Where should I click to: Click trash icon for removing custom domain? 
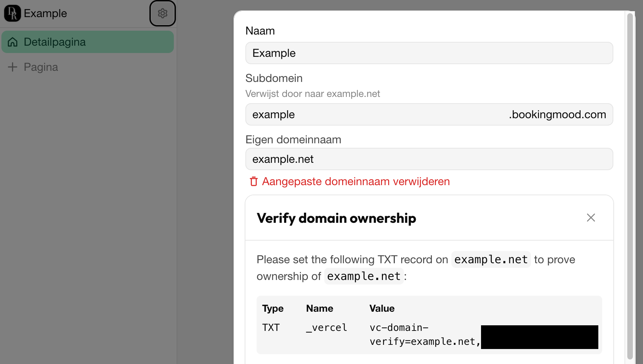254,181
